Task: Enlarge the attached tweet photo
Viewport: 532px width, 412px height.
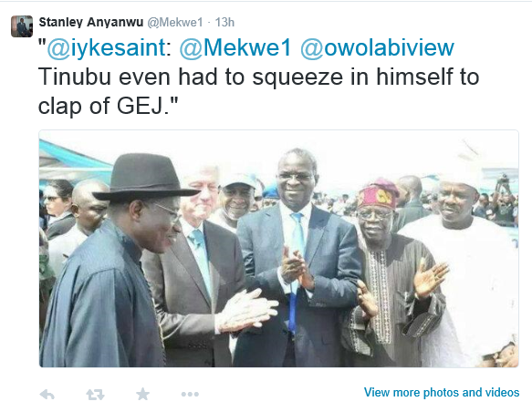Action: [278, 248]
